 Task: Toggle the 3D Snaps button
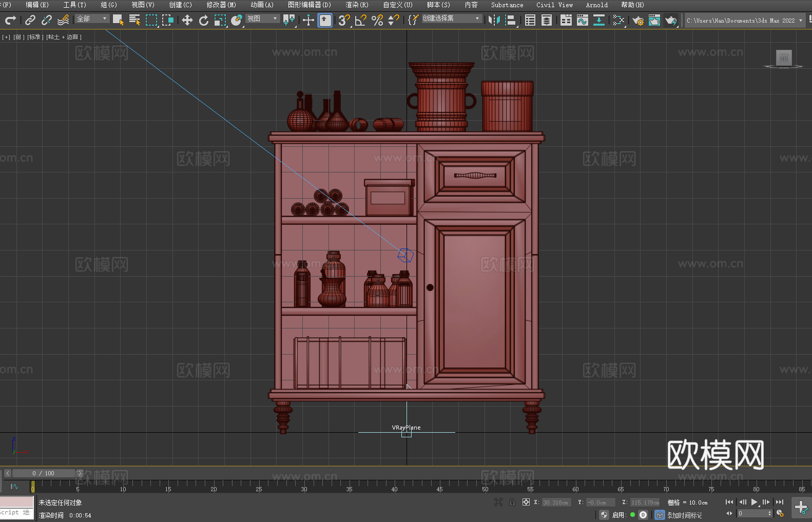(x=344, y=20)
